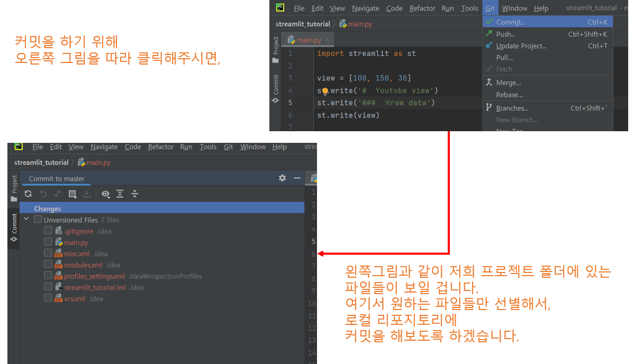Close the main.py editor tab
634x364 pixels.
(328, 40)
